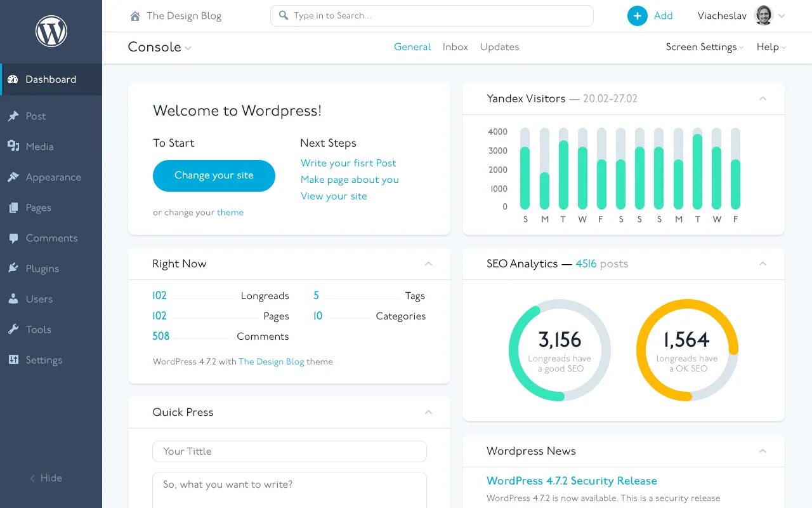The image size is (812, 508).
Task: Click the 102 Longreads count
Action: point(159,296)
